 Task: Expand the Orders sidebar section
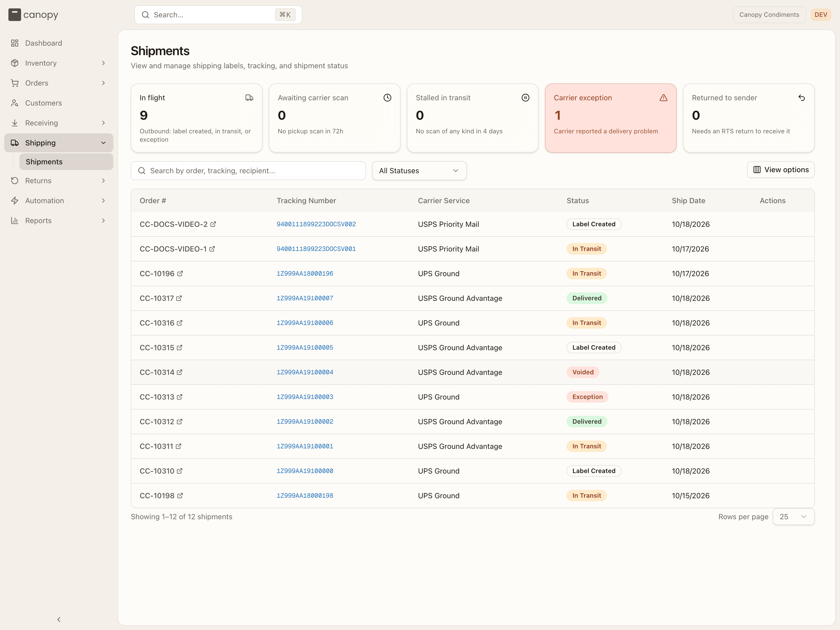103,83
